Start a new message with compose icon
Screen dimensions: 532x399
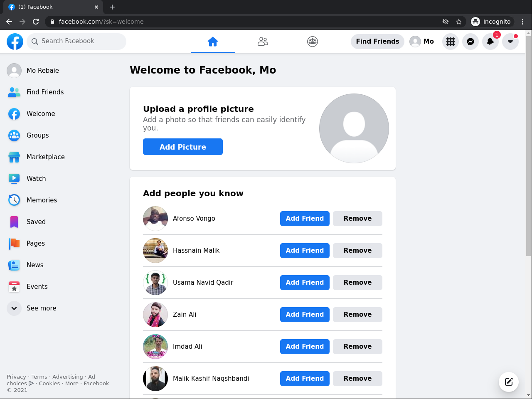point(509,382)
